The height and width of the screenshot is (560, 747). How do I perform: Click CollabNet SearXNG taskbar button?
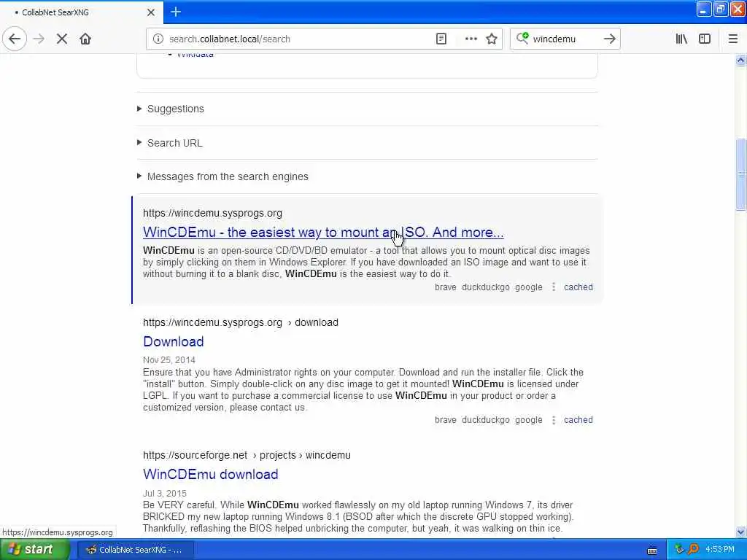click(x=135, y=550)
